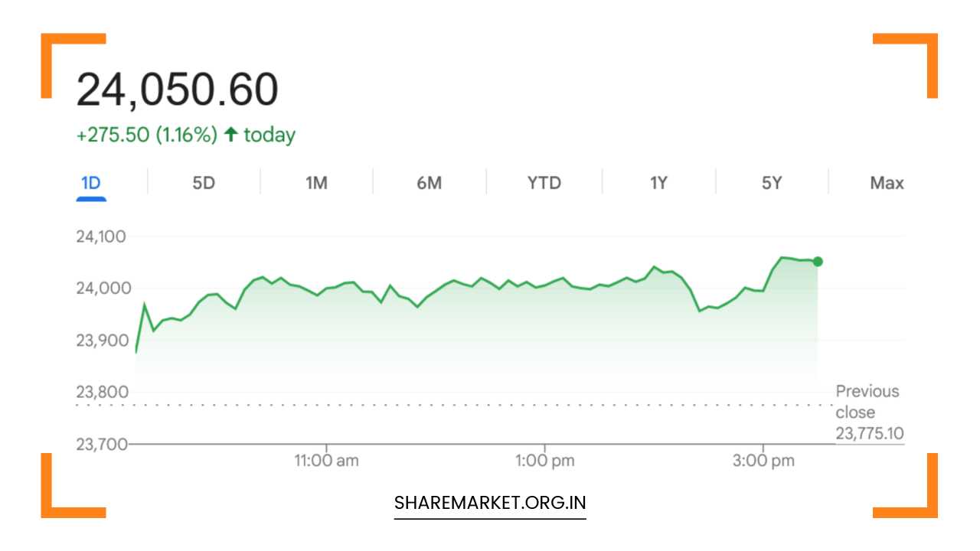Click the 24,050.60 price value

177,90
